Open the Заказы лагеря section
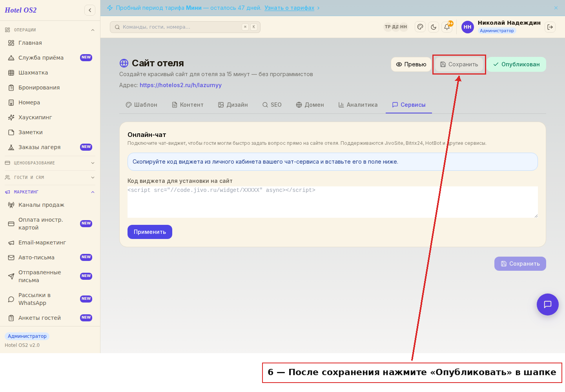The image size is (565, 392). [50, 147]
